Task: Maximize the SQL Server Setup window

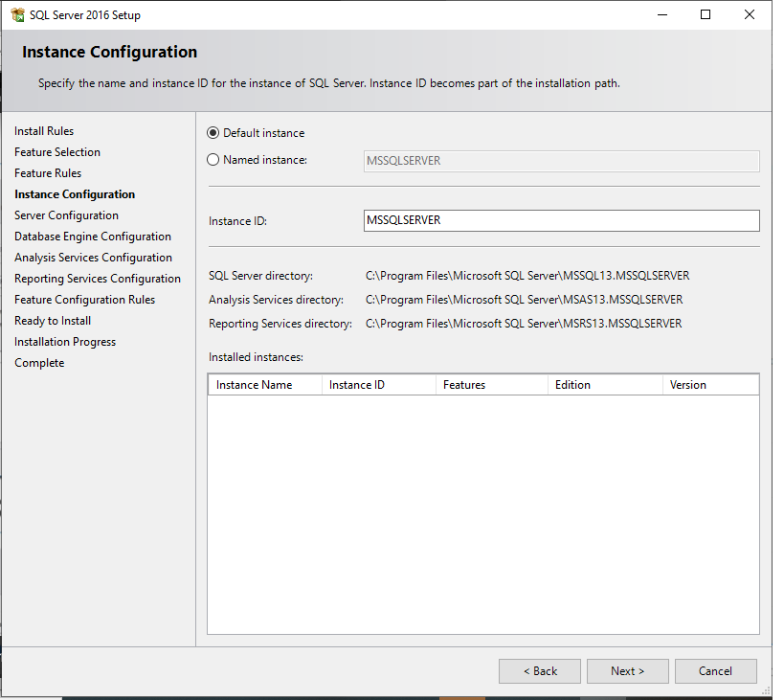Action: click(x=706, y=15)
